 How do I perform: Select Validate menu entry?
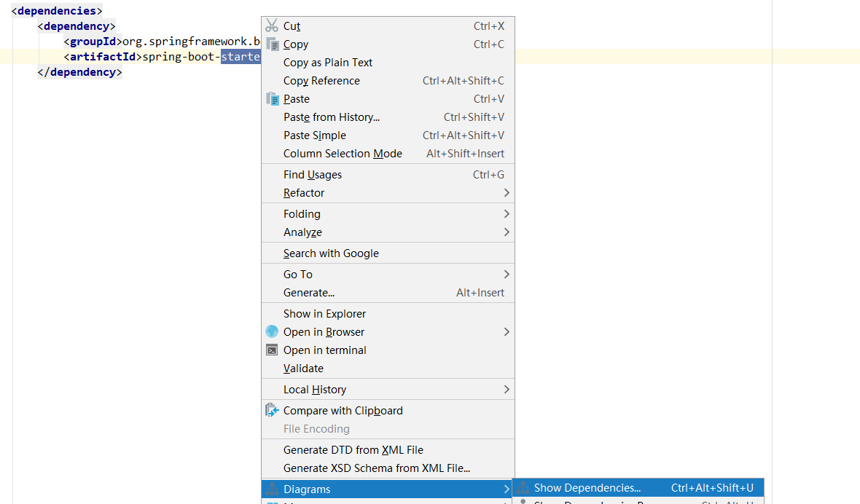click(x=303, y=369)
